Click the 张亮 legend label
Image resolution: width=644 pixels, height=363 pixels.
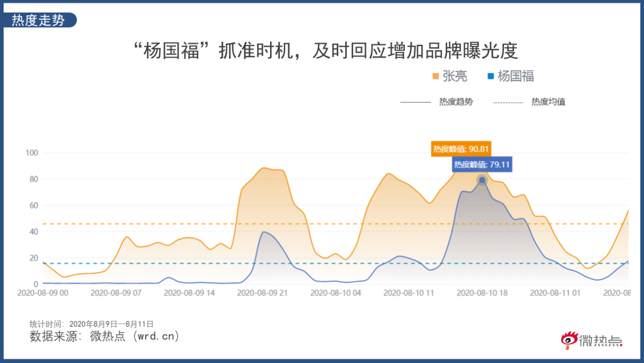[454, 76]
